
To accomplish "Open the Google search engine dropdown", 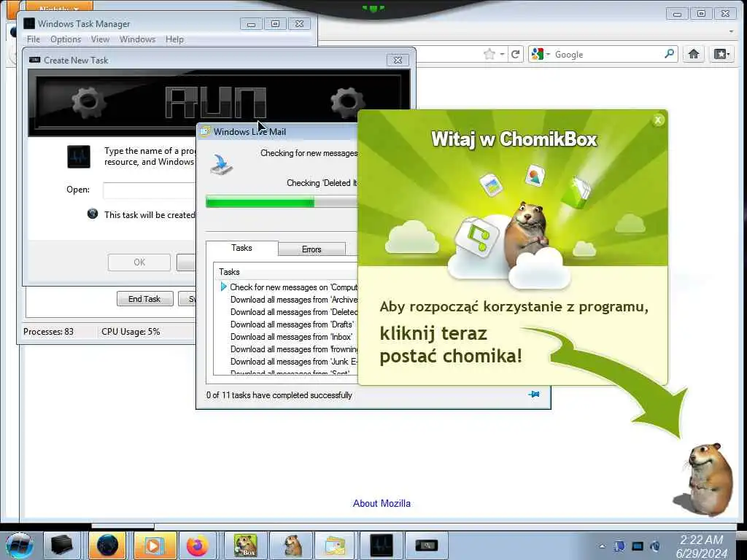I will 541,54.
